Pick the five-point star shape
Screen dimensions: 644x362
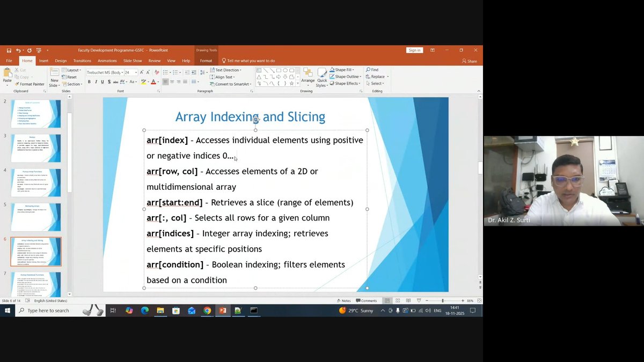pyautogui.click(x=291, y=83)
